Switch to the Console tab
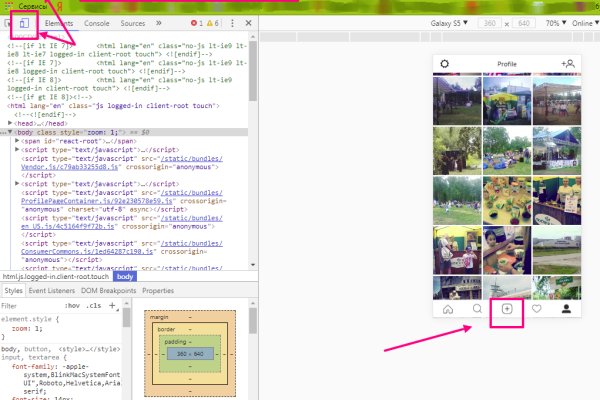Image resolution: width=600 pixels, height=400 pixels. pyautogui.click(x=97, y=22)
